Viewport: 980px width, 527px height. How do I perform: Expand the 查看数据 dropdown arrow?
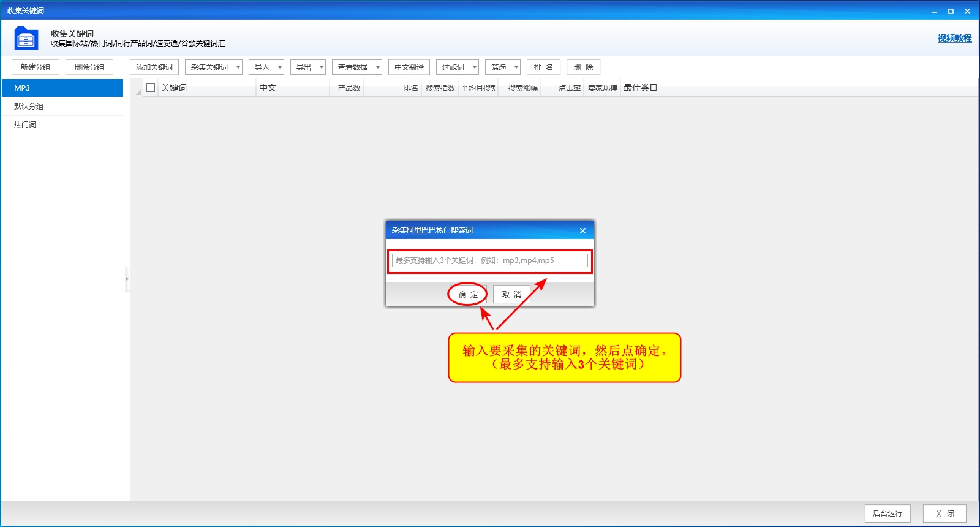point(378,67)
